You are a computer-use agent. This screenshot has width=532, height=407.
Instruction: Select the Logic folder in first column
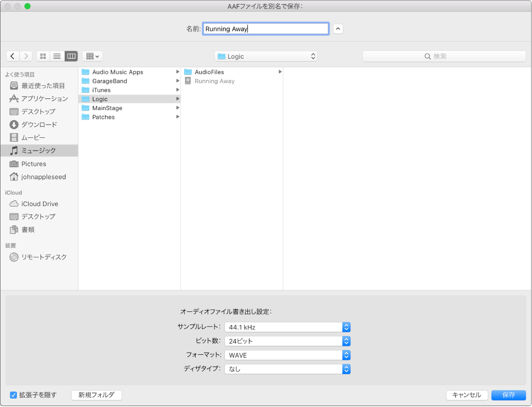(129, 99)
